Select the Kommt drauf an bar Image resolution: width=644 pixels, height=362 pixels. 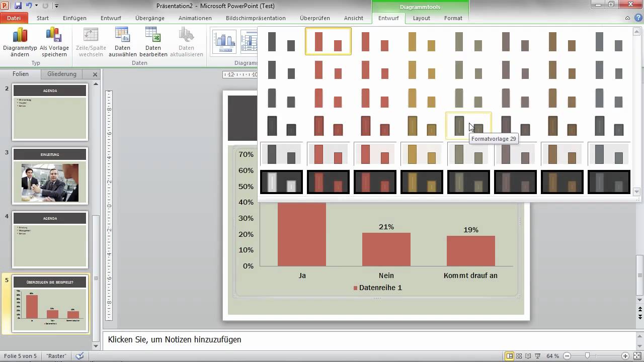pyautogui.click(x=471, y=251)
